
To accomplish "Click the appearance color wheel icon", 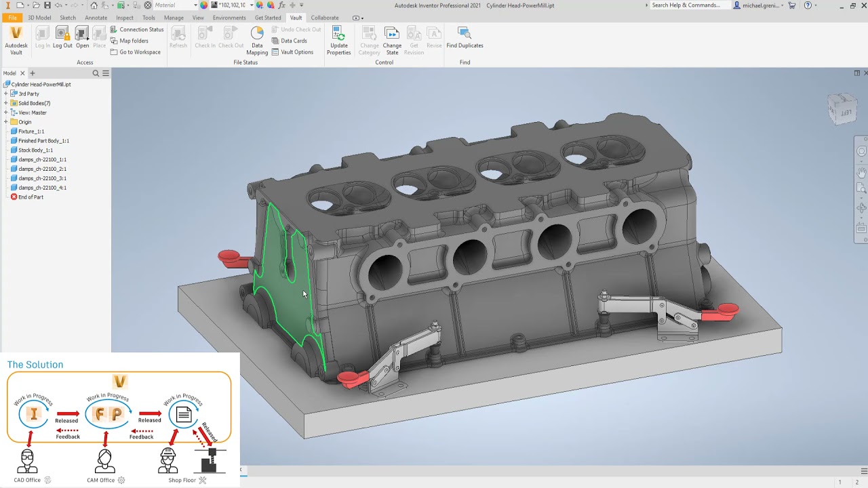I will [x=203, y=5].
